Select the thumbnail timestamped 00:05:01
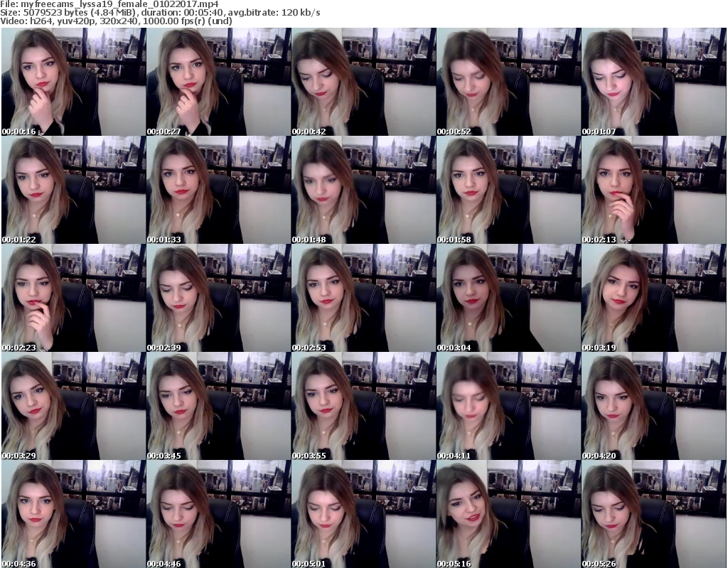Image resolution: width=728 pixels, height=568 pixels. coord(363,514)
